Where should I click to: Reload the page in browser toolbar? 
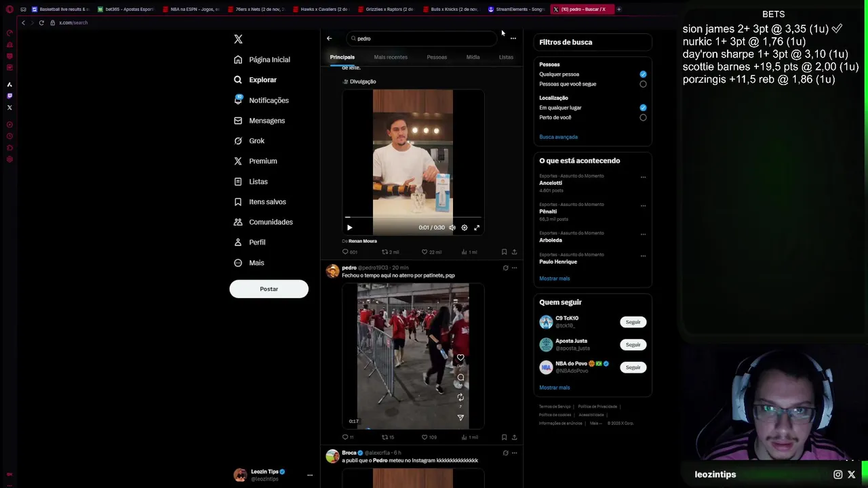[x=41, y=23]
